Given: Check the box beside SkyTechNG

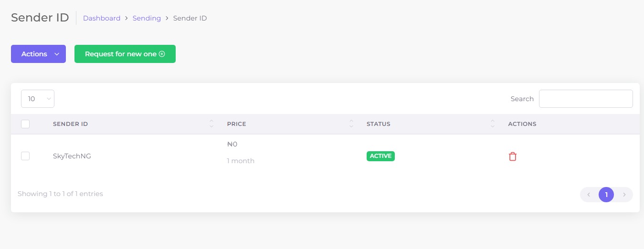Looking at the screenshot, I should coord(25,156).
